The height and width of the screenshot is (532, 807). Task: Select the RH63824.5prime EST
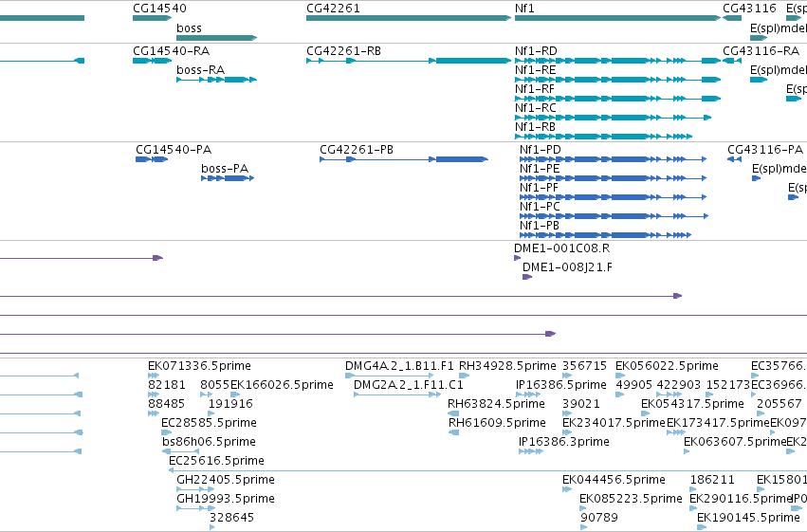tap(453, 413)
